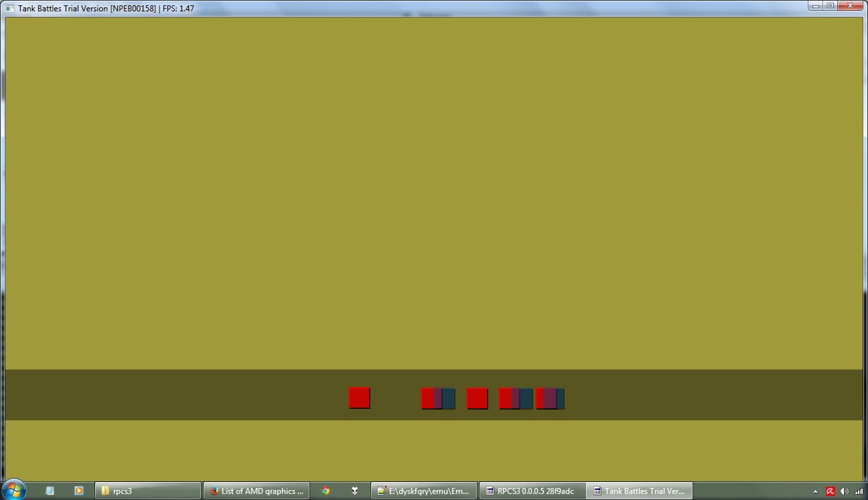Open the Chrome taskbar icon
The width and height of the screenshot is (868, 500).
325,491
